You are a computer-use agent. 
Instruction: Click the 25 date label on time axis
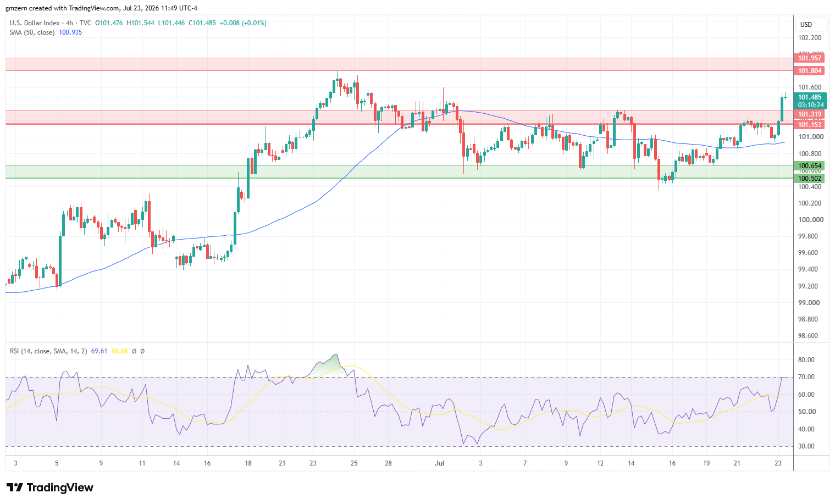click(354, 463)
